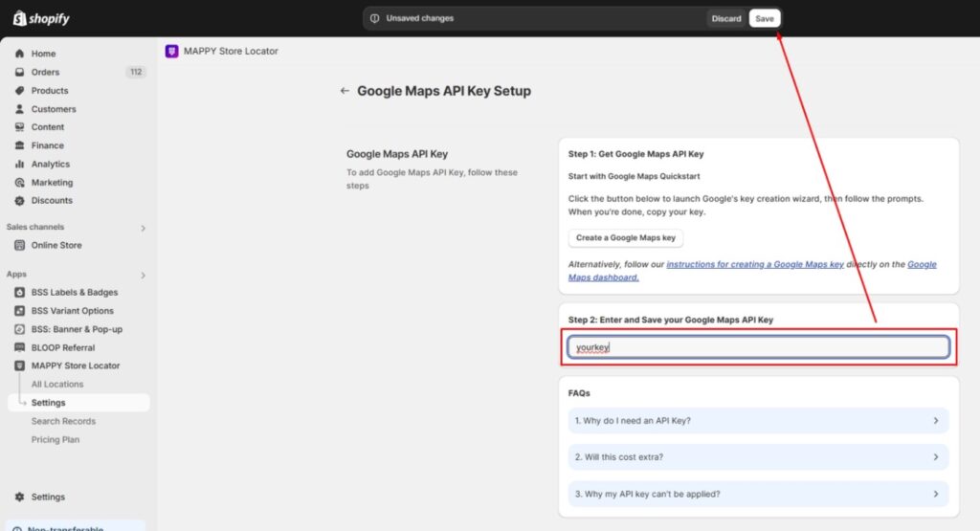Open instructions for creating a Google Maps key

pyautogui.click(x=755, y=264)
